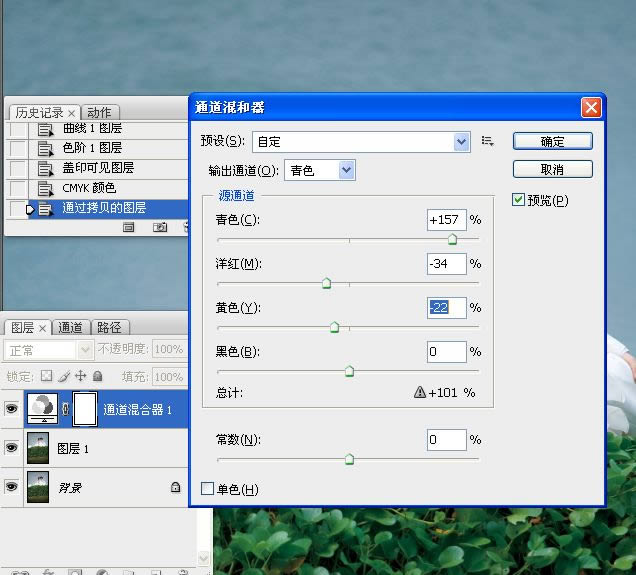Click the 洋红 magenta slider handle
The height and width of the screenshot is (575, 636).
326,284
